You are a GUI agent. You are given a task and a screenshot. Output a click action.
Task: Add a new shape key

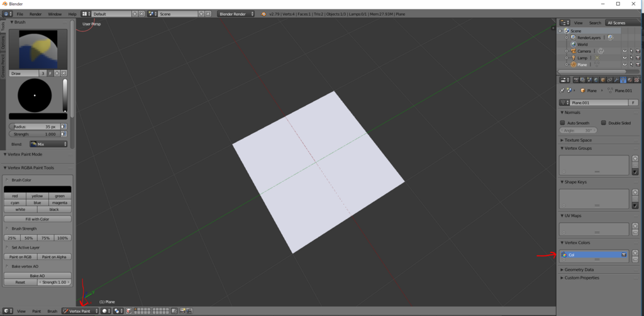(635, 192)
